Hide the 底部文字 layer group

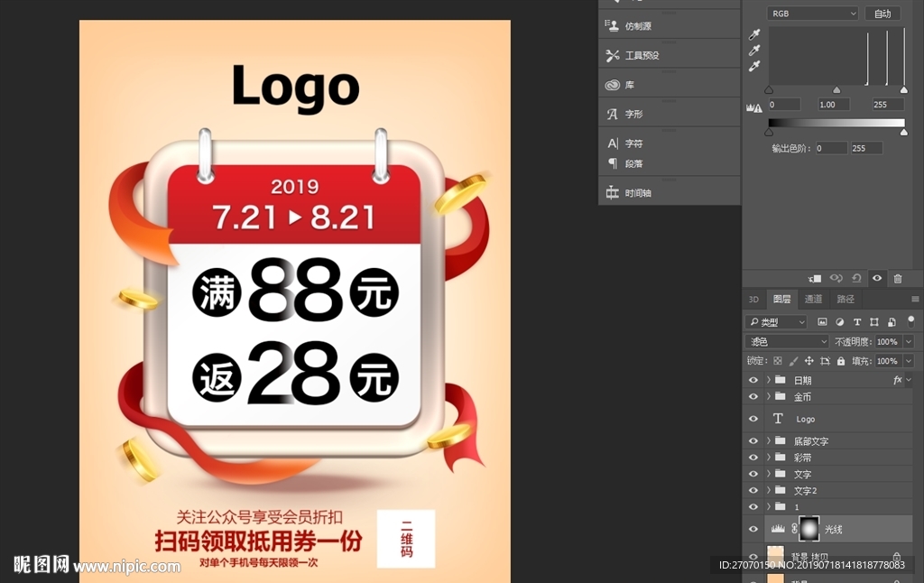[x=753, y=441]
